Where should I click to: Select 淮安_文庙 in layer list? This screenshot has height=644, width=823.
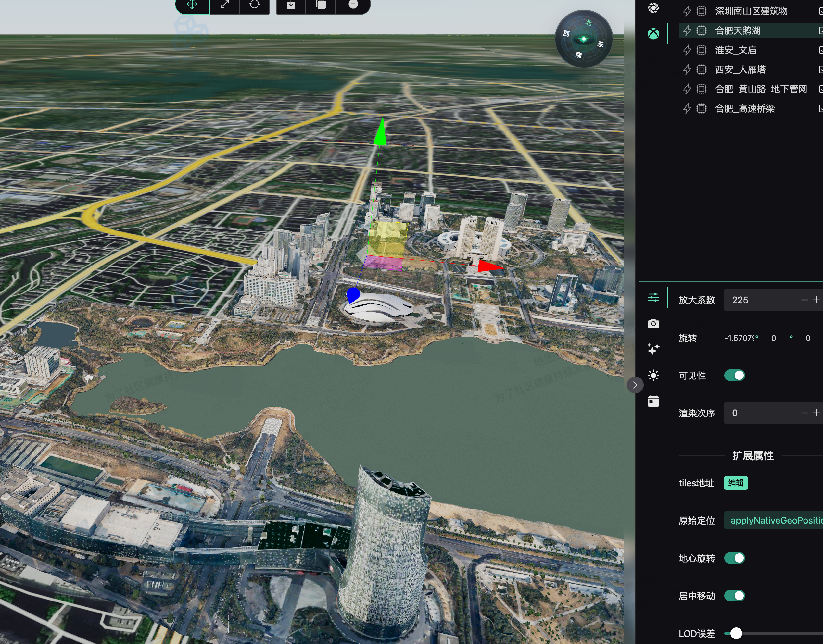[736, 50]
